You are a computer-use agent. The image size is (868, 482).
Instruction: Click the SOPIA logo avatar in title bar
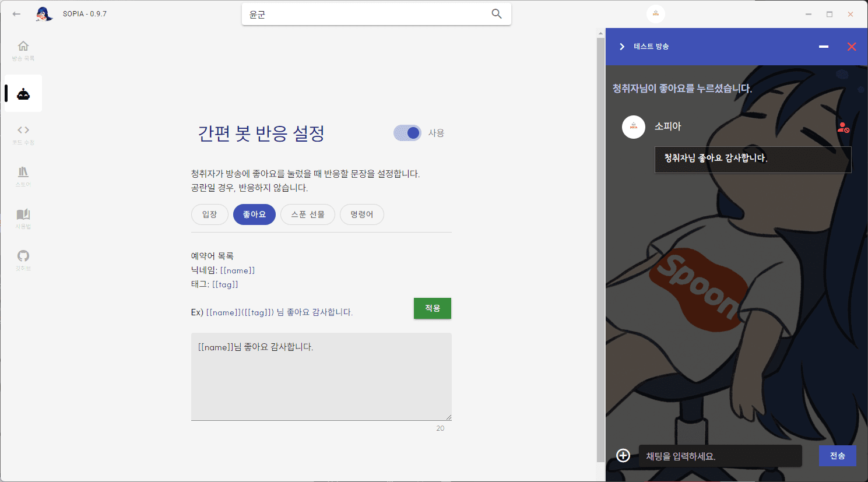point(44,14)
